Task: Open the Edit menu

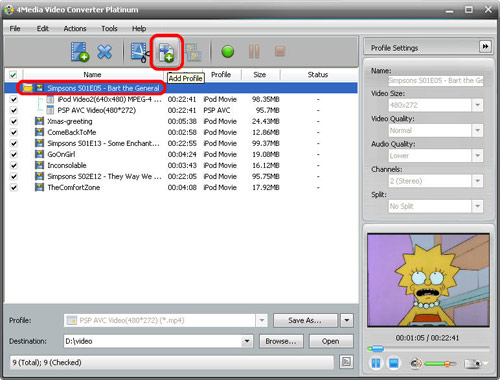Action: [x=43, y=29]
